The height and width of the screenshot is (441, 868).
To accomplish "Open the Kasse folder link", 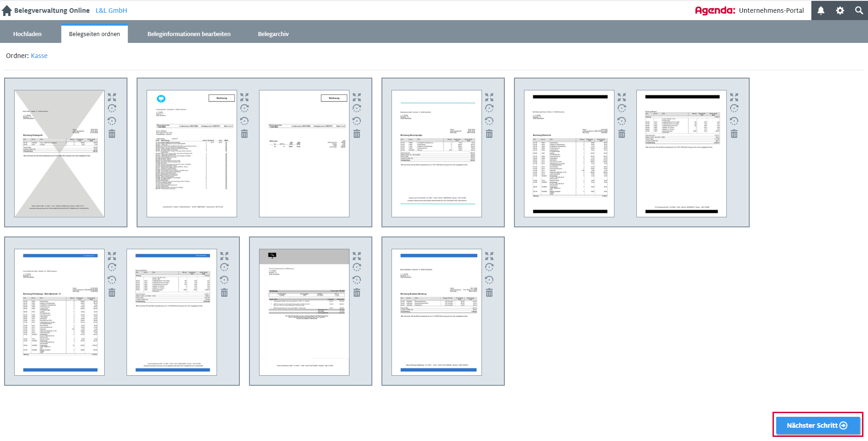I will (39, 56).
